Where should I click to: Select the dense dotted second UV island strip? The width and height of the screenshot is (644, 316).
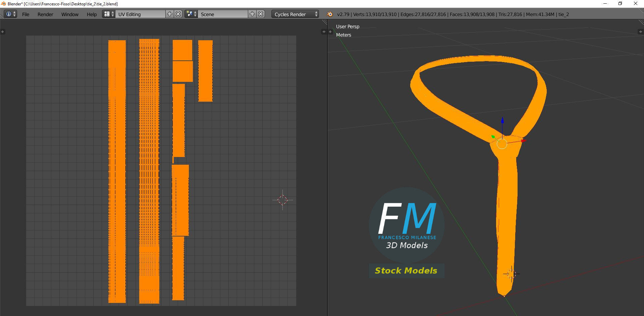tap(149, 171)
